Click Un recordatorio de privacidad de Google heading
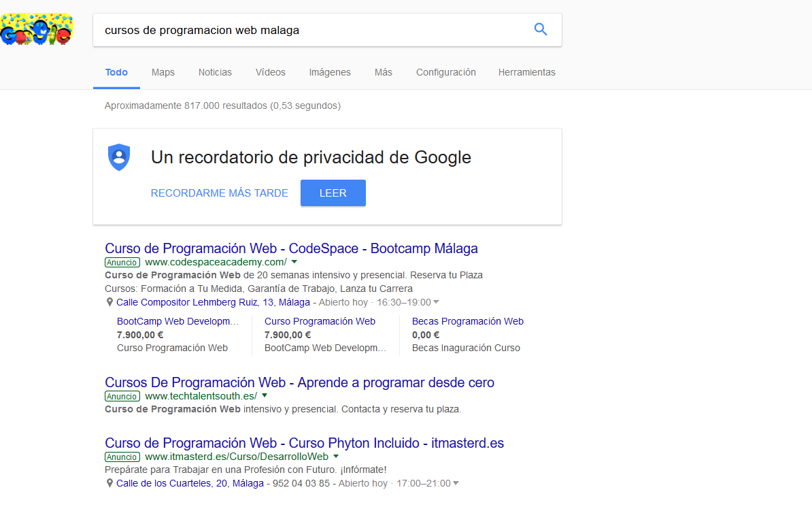Viewport: 812px width, 509px height. pos(311,157)
